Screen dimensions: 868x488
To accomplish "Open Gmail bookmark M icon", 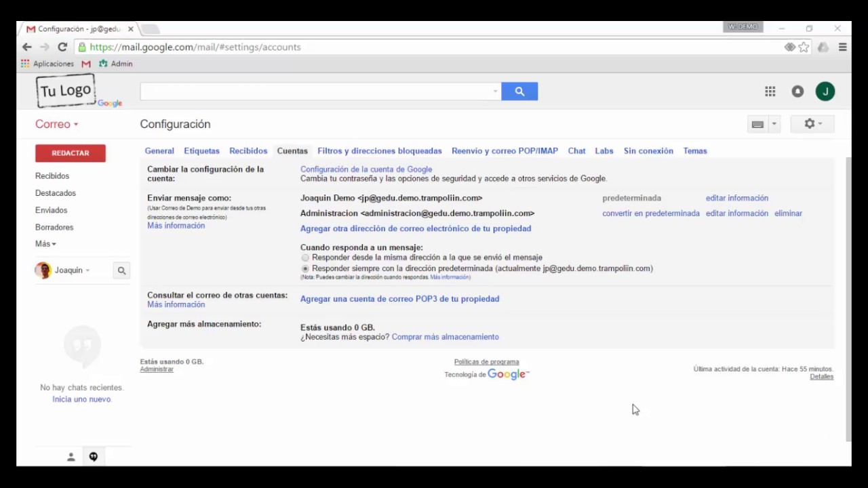I will [86, 64].
